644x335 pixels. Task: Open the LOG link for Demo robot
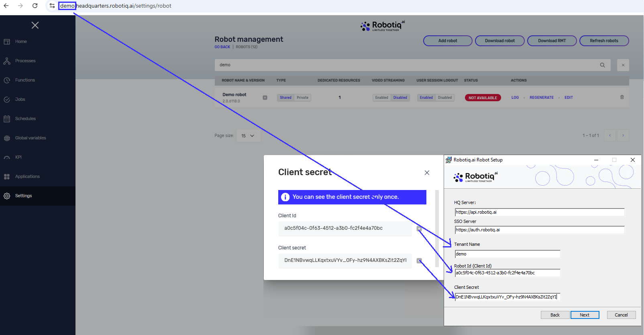[x=515, y=98]
